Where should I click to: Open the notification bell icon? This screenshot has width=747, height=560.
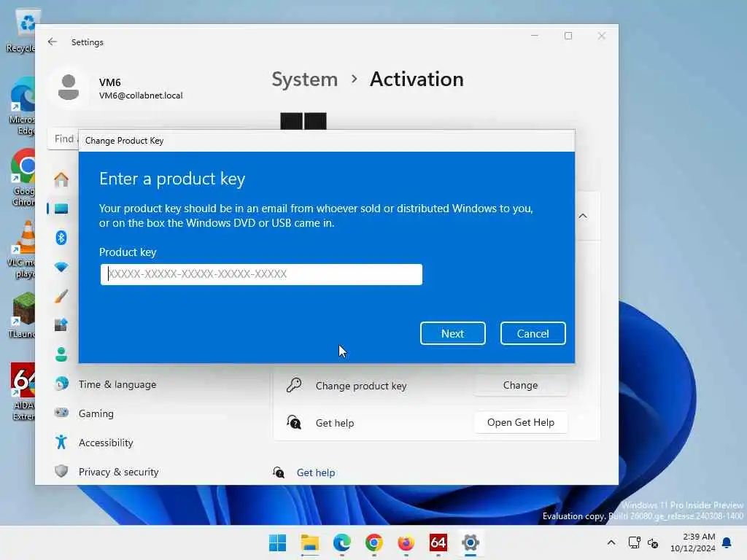[727, 542]
